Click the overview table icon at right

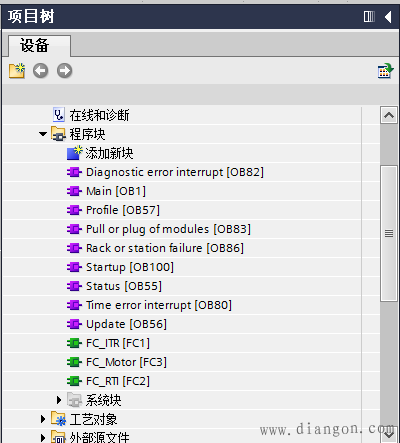385,71
